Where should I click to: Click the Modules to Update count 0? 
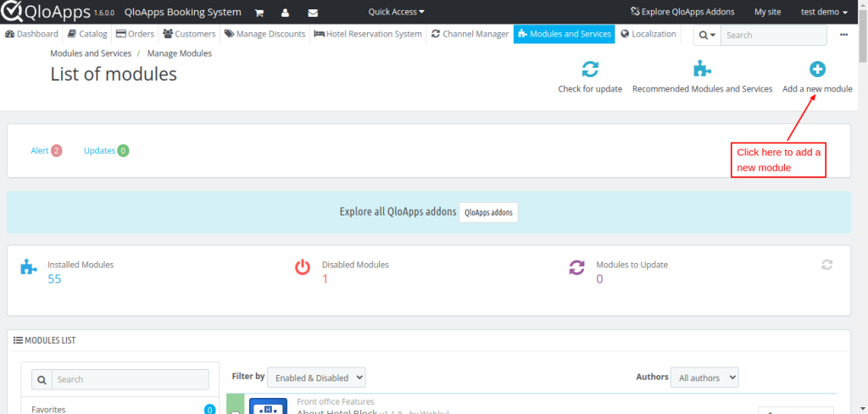click(x=599, y=279)
